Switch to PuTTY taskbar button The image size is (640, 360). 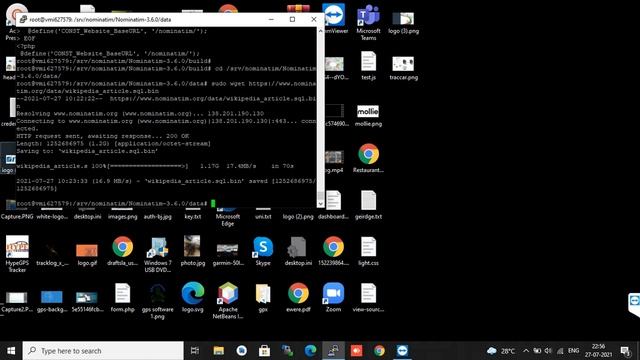tap(333, 351)
